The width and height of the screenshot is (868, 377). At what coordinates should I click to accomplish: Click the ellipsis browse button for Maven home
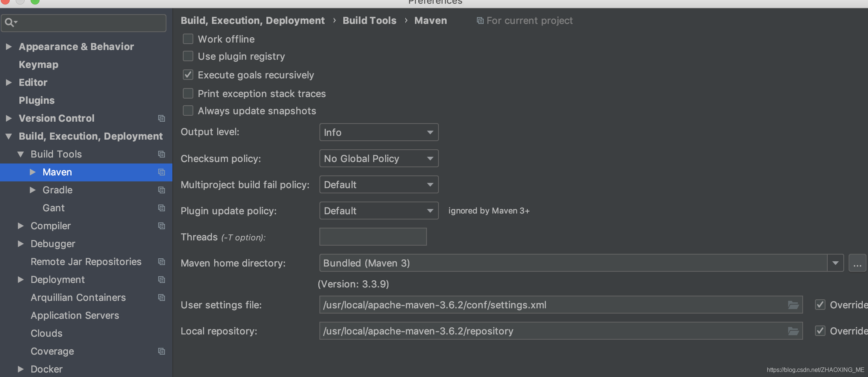857,263
